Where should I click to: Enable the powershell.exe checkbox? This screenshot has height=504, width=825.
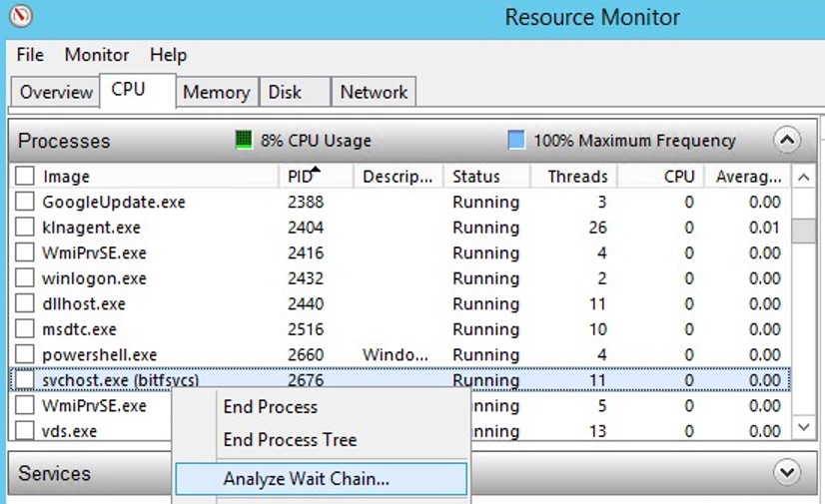25,354
